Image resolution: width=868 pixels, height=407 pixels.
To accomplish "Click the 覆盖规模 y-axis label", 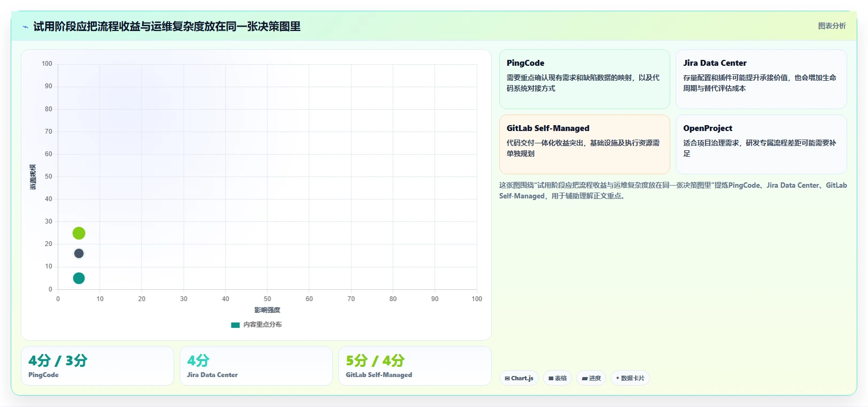I will click(x=33, y=176).
